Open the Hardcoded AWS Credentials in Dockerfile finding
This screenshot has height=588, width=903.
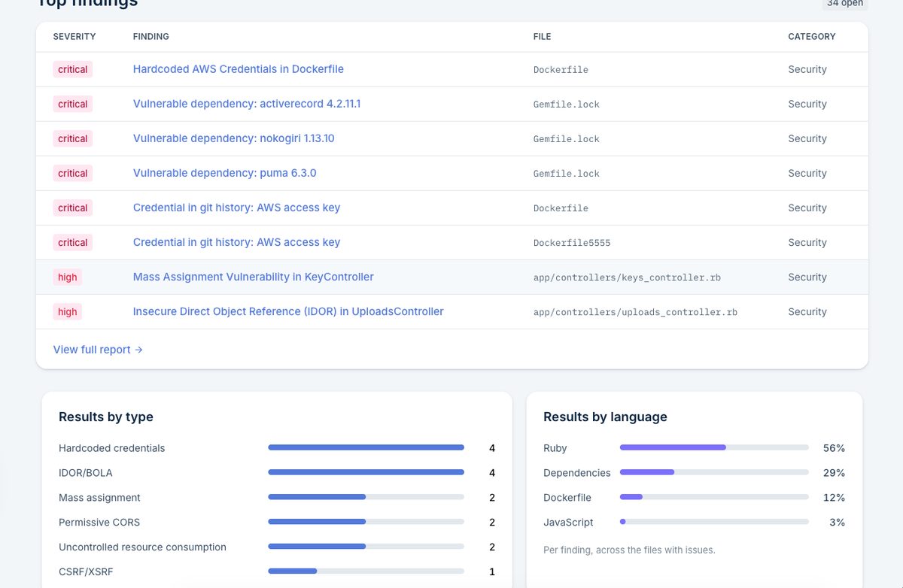(238, 69)
